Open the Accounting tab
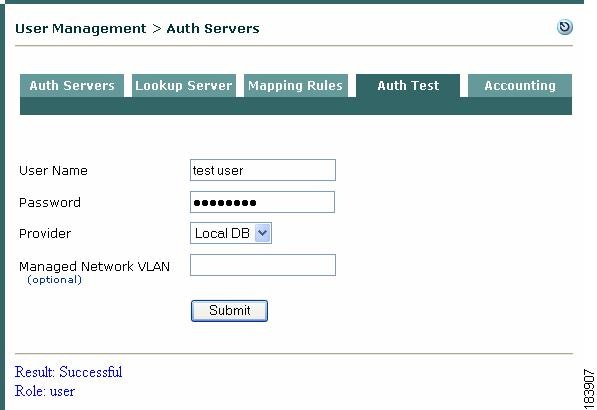This screenshot has height=410, width=597. pos(520,86)
